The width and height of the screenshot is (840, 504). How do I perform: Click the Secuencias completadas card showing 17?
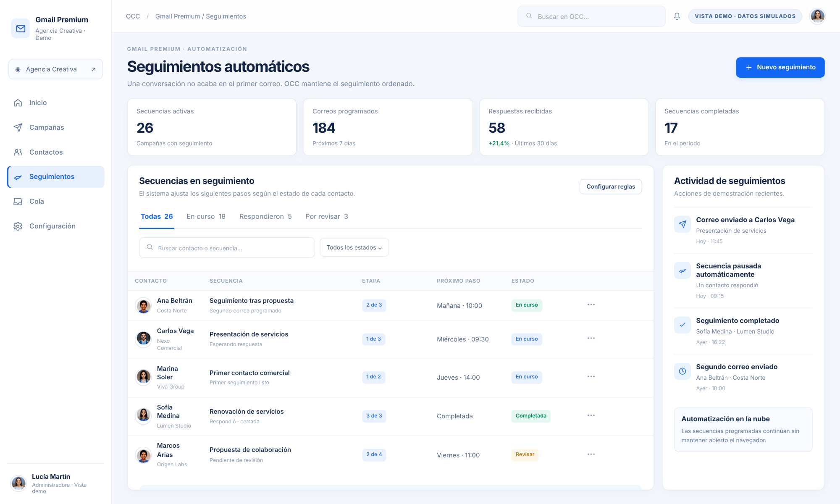tap(740, 127)
